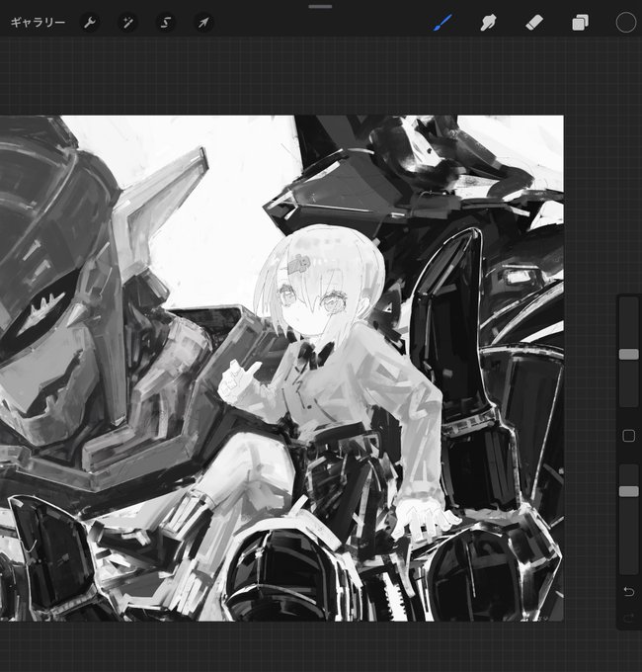Activate the Transform arrow tool
The image size is (642, 672).
(x=203, y=23)
